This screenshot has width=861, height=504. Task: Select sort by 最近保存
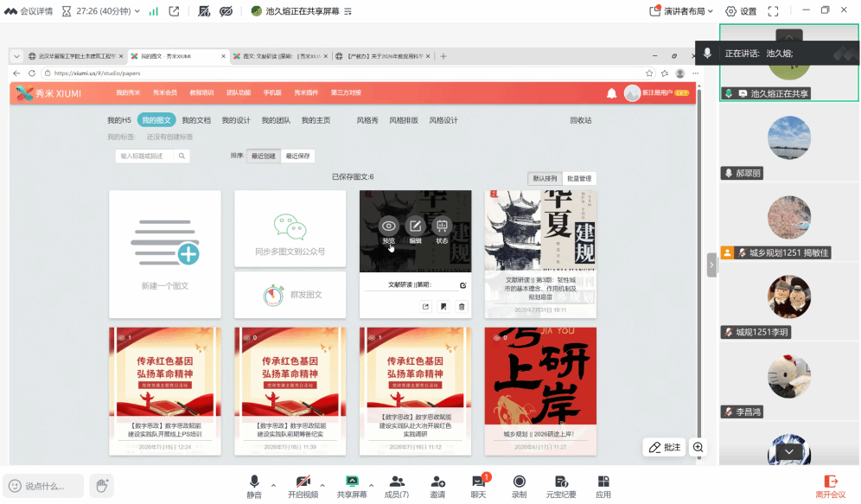coord(298,156)
